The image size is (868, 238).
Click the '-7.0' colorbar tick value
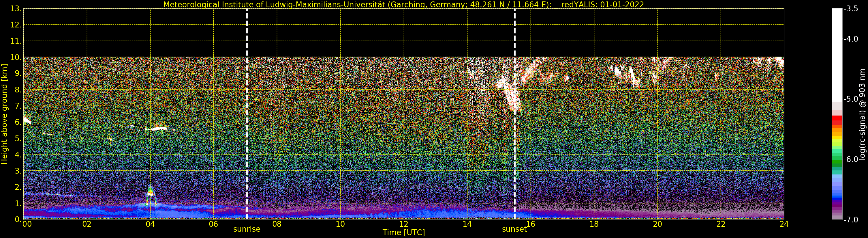tap(851, 220)
